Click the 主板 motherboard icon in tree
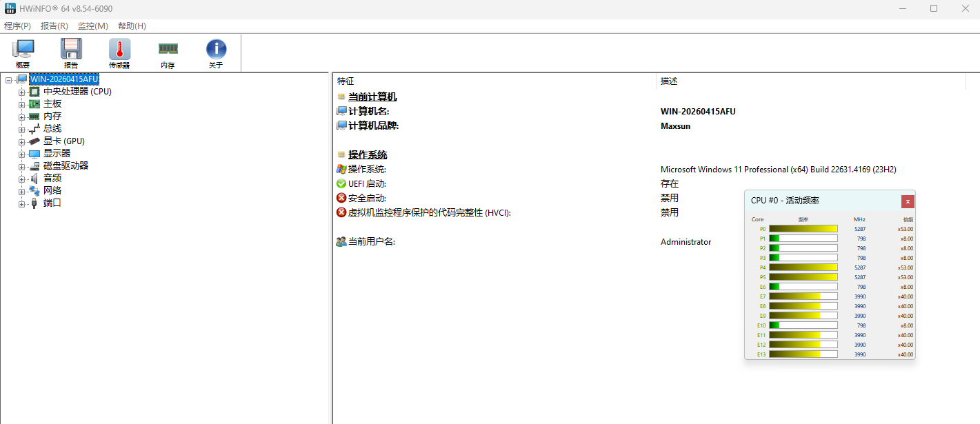 (34, 103)
